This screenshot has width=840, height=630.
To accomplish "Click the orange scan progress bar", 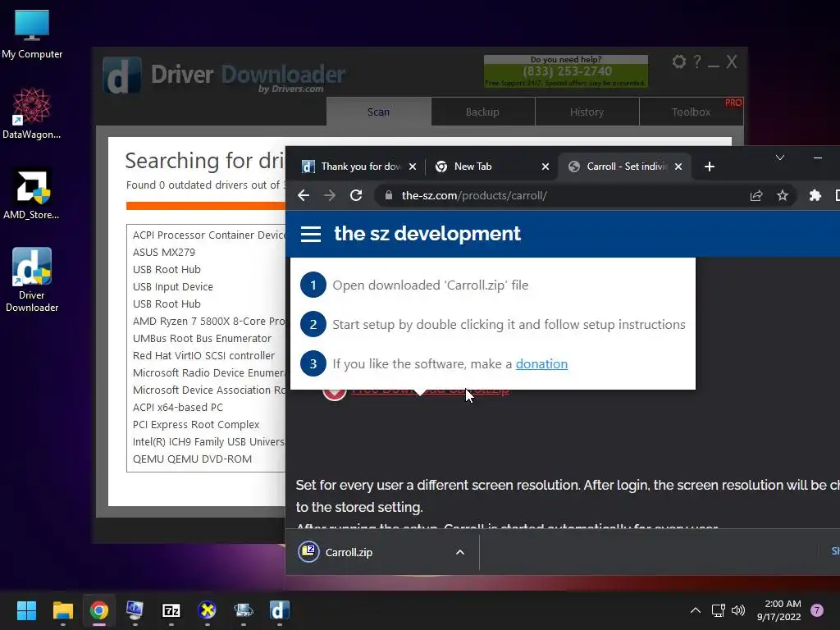I will tap(206, 206).
